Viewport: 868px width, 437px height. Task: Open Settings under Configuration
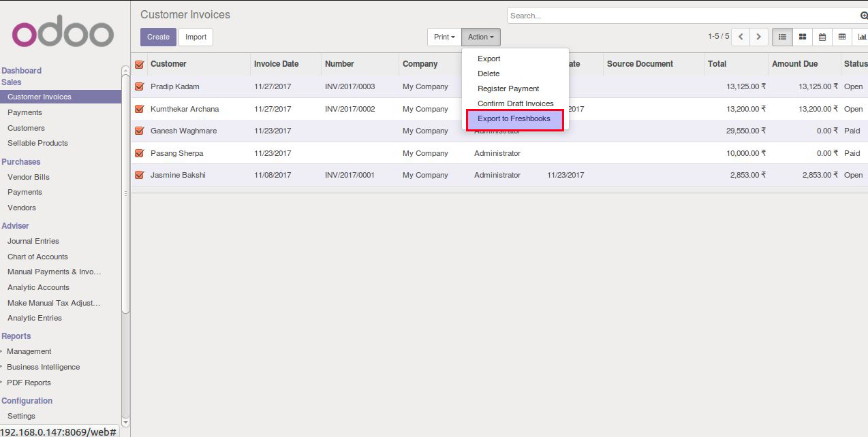[x=21, y=416]
